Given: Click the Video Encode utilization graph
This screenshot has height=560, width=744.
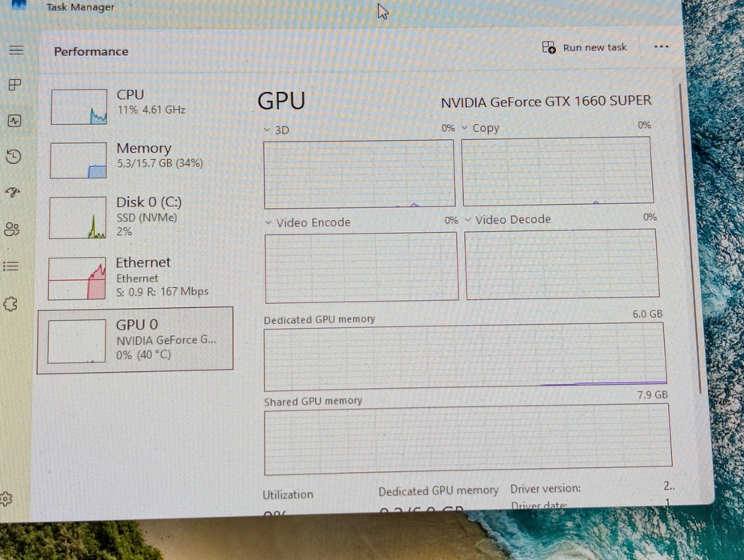Looking at the screenshot, I should (x=362, y=267).
